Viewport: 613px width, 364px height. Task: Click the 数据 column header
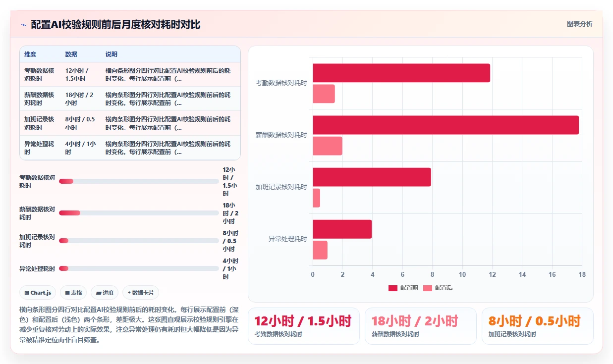(x=71, y=54)
